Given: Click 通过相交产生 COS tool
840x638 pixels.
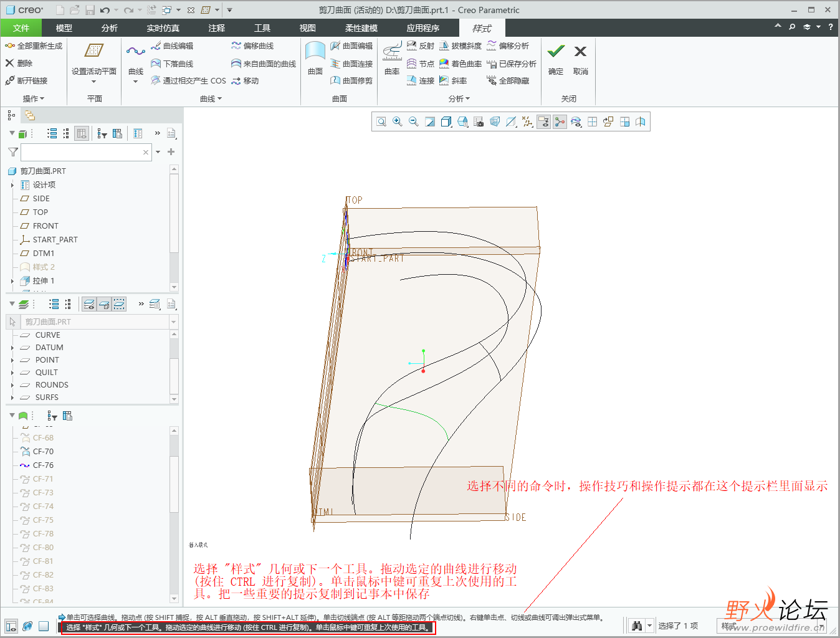Looking at the screenshot, I should click(x=188, y=80).
